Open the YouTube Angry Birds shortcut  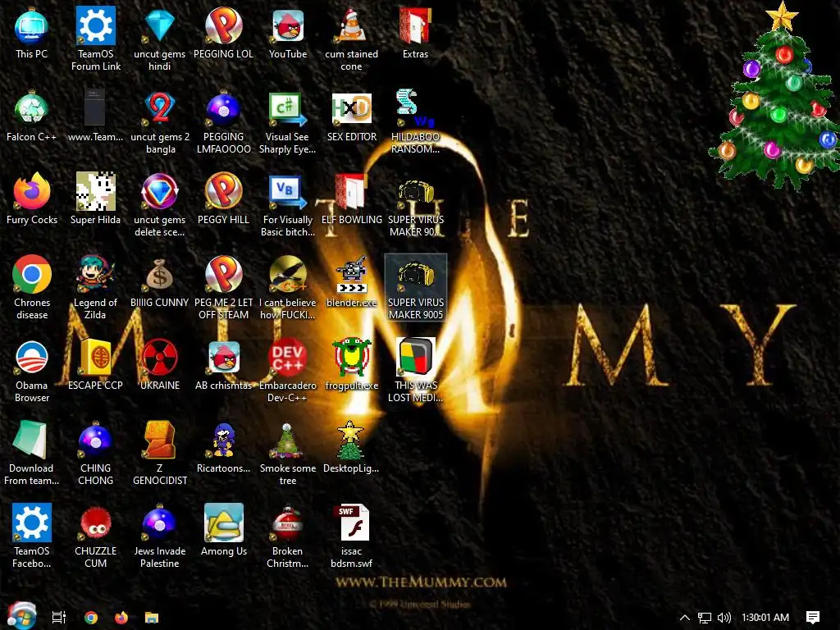point(288,33)
